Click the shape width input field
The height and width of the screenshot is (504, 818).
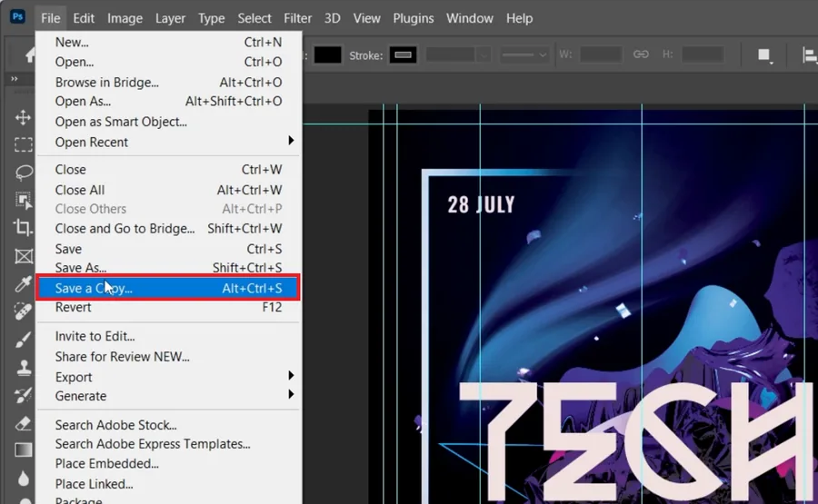[x=601, y=54]
